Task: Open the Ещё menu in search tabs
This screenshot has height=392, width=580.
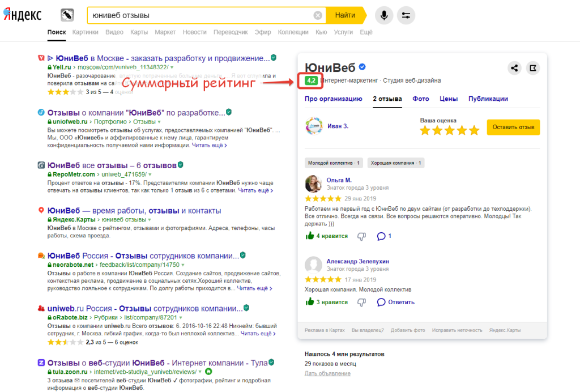Action: pyautogui.click(x=366, y=32)
